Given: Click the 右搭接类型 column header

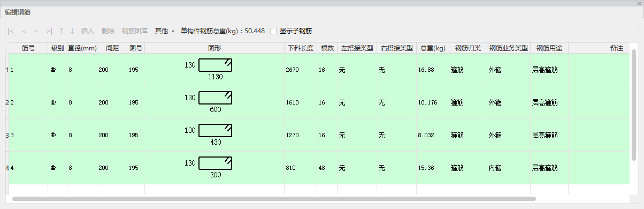Looking at the screenshot, I should tap(396, 48).
